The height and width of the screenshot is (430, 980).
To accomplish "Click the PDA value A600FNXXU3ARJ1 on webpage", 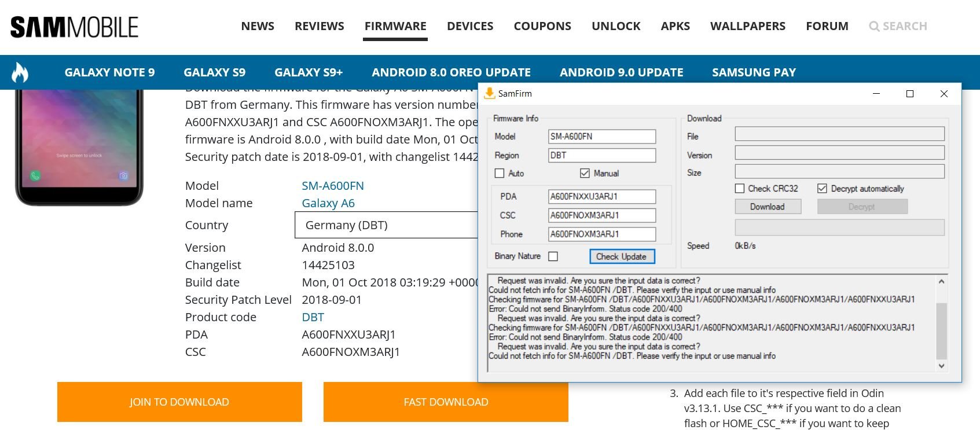I will [348, 335].
